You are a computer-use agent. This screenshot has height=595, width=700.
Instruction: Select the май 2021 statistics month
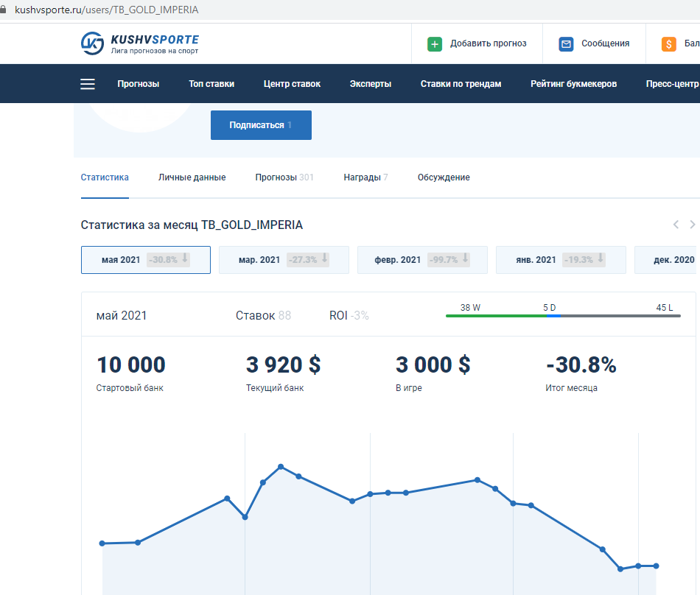(x=145, y=260)
